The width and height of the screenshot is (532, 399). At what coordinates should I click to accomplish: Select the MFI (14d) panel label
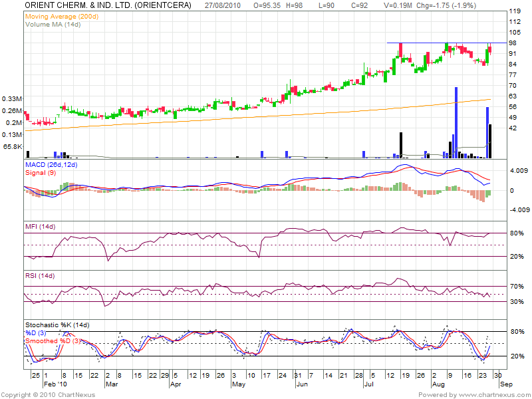(39, 228)
